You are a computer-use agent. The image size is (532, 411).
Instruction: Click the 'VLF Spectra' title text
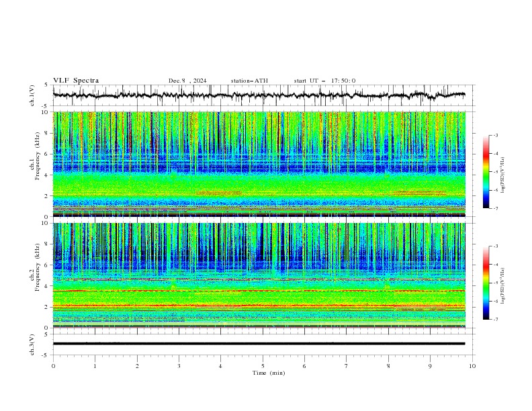(76, 81)
